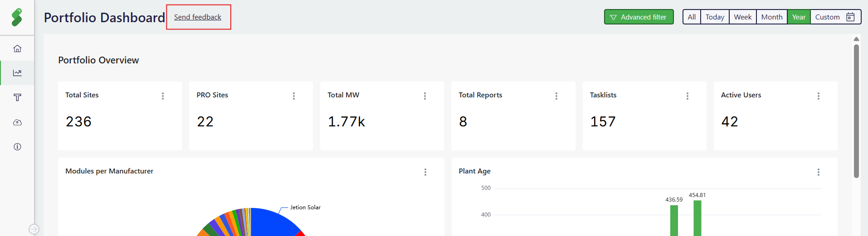Screen dimensions: 868x236
Task: Click the Send feedback link
Action: point(198,17)
